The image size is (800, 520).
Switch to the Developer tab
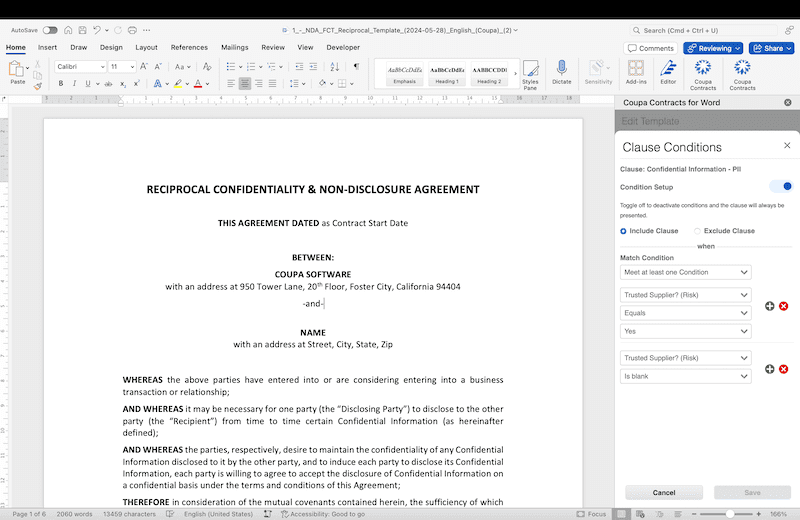click(343, 47)
